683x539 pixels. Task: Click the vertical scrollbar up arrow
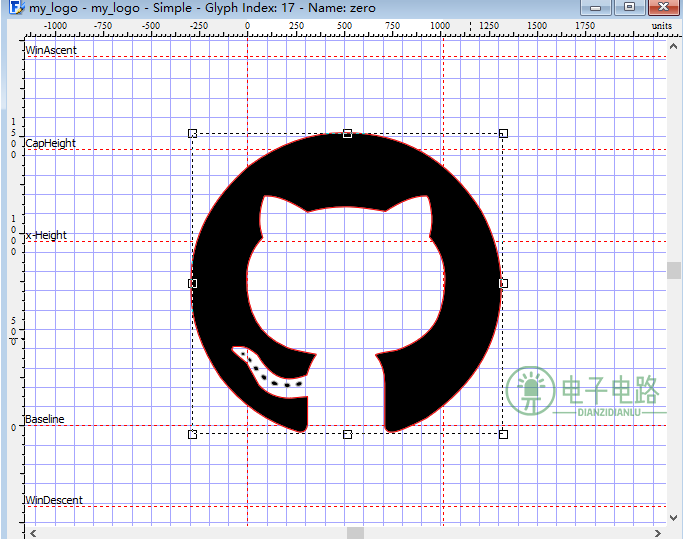tap(673, 46)
